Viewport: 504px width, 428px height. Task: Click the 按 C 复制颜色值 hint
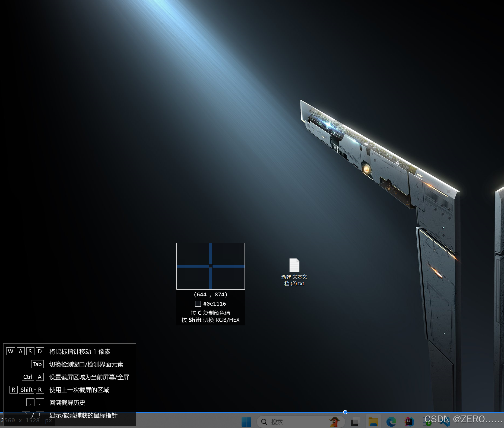pyautogui.click(x=210, y=313)
